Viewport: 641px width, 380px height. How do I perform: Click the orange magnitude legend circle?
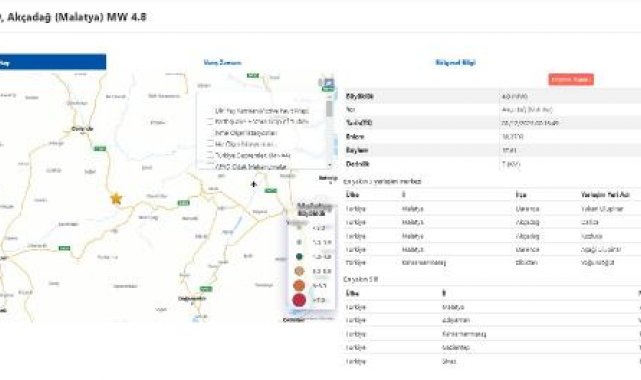click(x=299, y=285)
